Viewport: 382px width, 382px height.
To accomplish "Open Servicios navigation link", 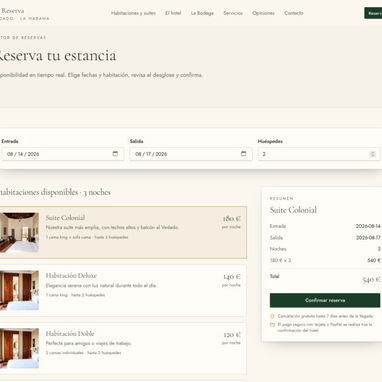I will [233, 13].
